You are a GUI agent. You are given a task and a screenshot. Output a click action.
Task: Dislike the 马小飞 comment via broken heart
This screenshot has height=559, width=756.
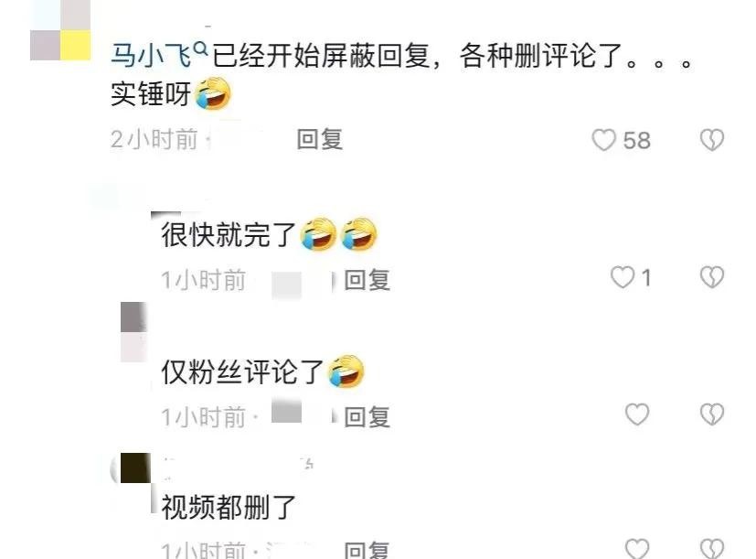712,140
